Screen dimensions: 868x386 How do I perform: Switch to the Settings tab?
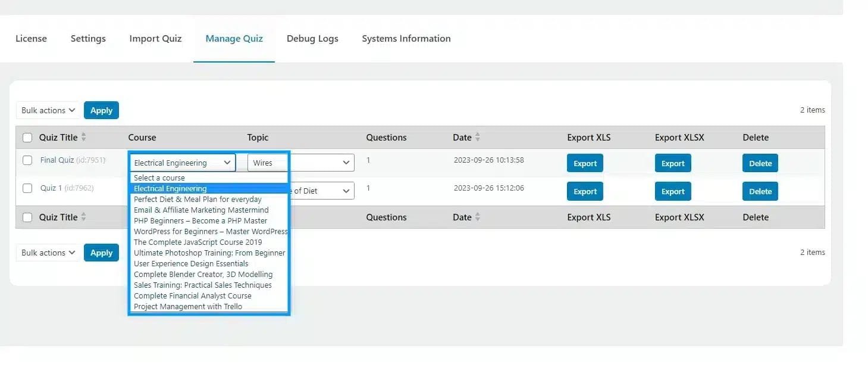[x=88, y=39]
